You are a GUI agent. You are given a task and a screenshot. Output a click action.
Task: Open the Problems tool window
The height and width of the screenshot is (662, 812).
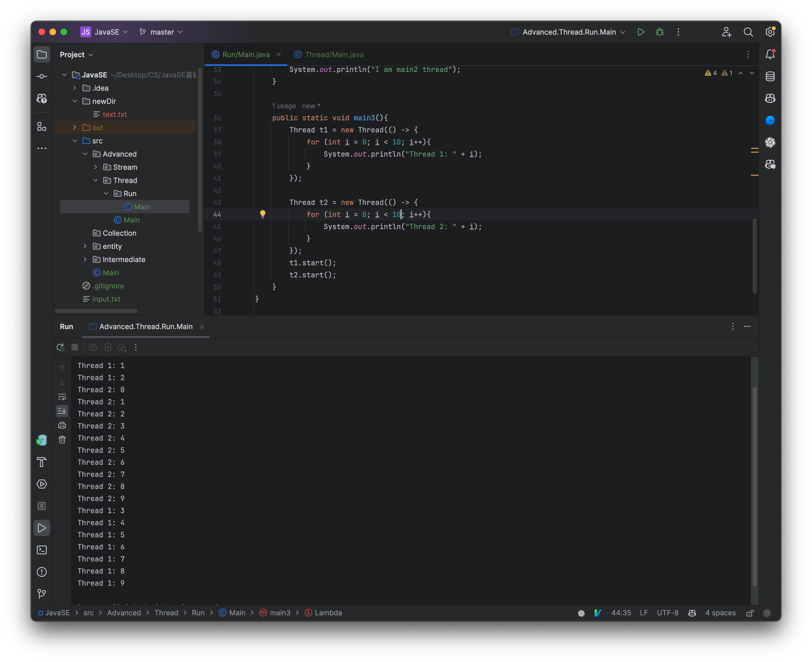coord(42,572)
